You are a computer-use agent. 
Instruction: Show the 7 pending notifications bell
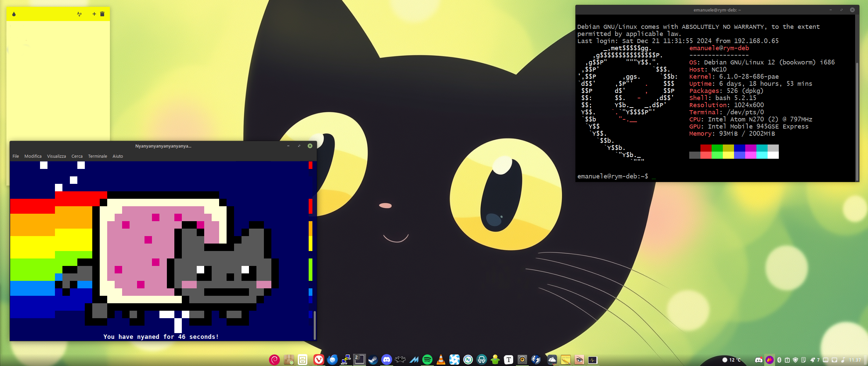pos(815,360)
